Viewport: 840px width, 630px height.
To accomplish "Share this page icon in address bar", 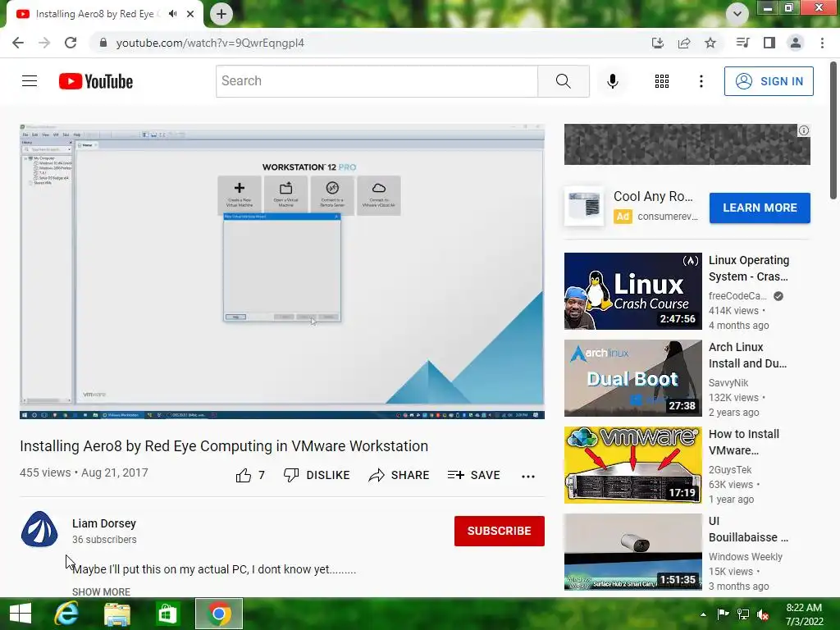I will click(684, 43).
